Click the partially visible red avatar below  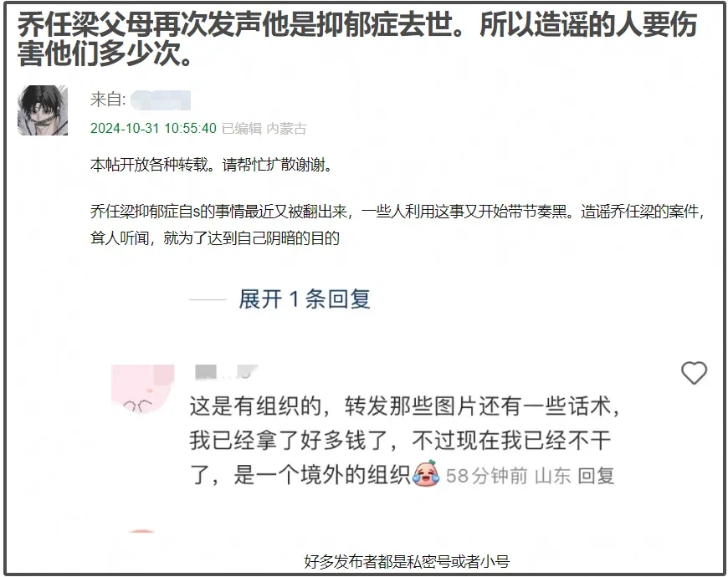(142, 531)
